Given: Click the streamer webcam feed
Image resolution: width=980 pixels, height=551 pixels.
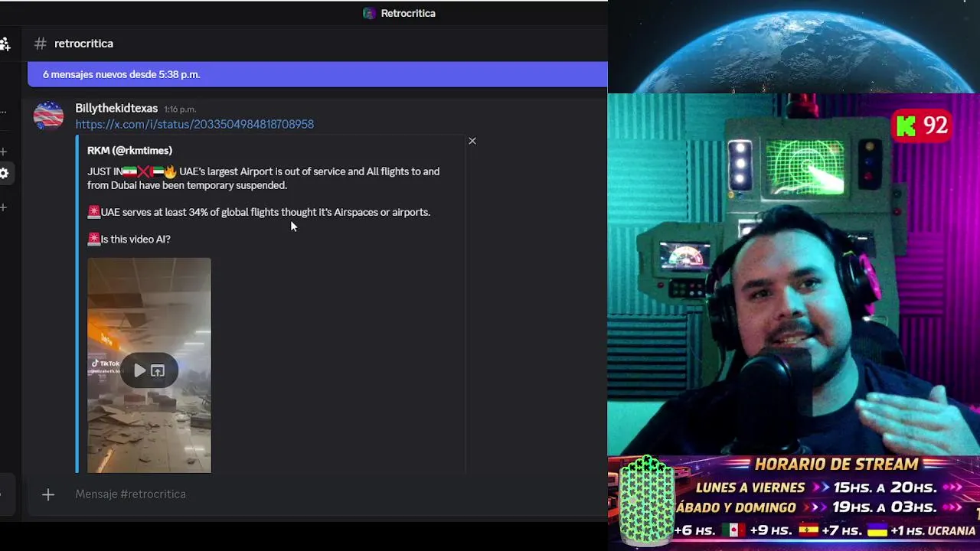Looking at the screenshot, I should 793,274.
